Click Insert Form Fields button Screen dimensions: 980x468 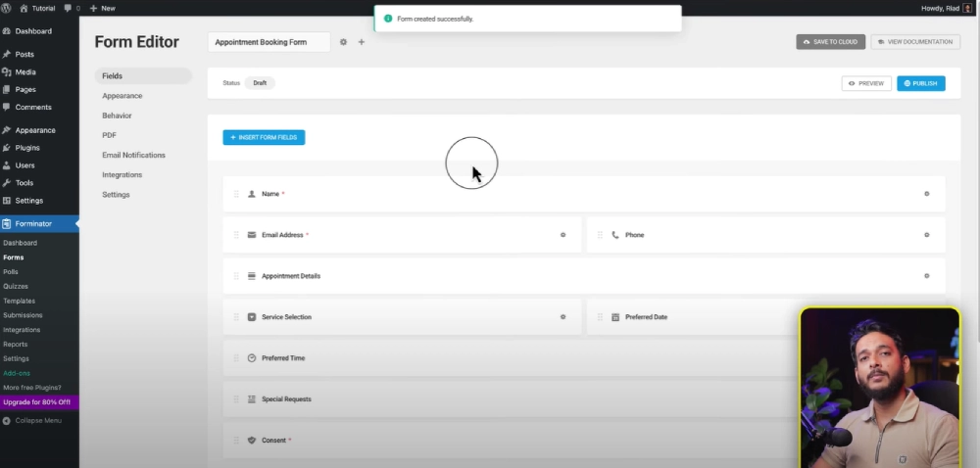264,137
